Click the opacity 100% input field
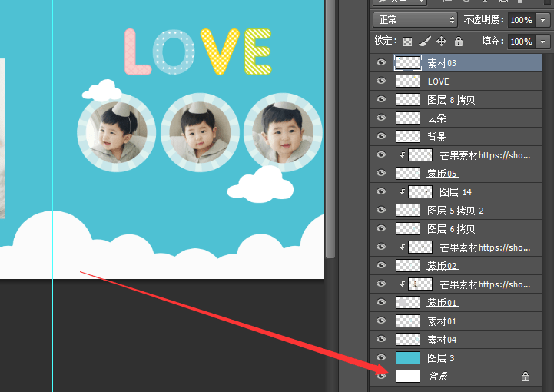Image resolution: width=554 pixels, height=392 pixels. click(522, 20)
